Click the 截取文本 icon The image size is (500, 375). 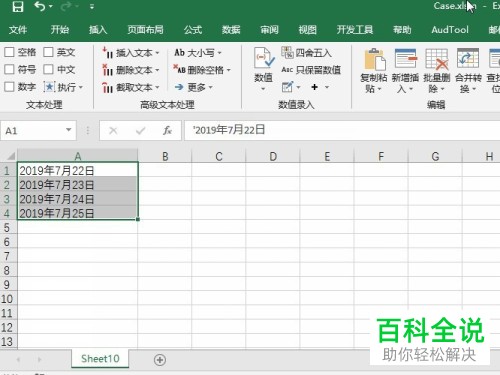tap(107, 87)
